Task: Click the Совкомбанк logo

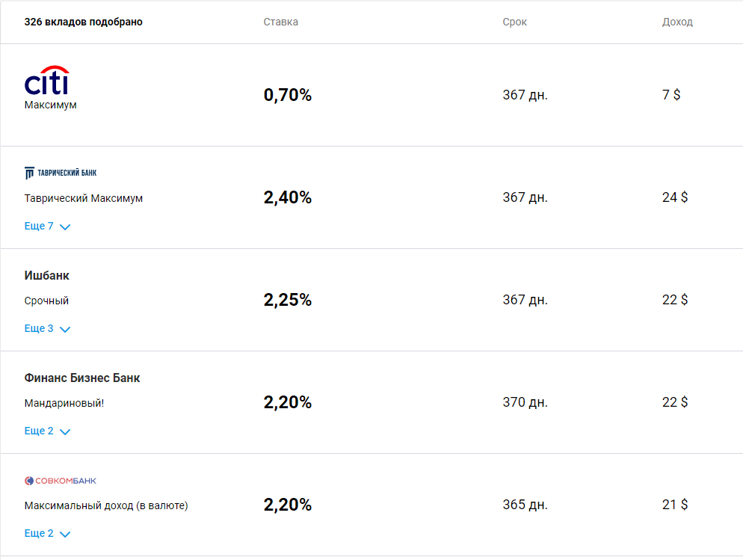Action: 61,480
